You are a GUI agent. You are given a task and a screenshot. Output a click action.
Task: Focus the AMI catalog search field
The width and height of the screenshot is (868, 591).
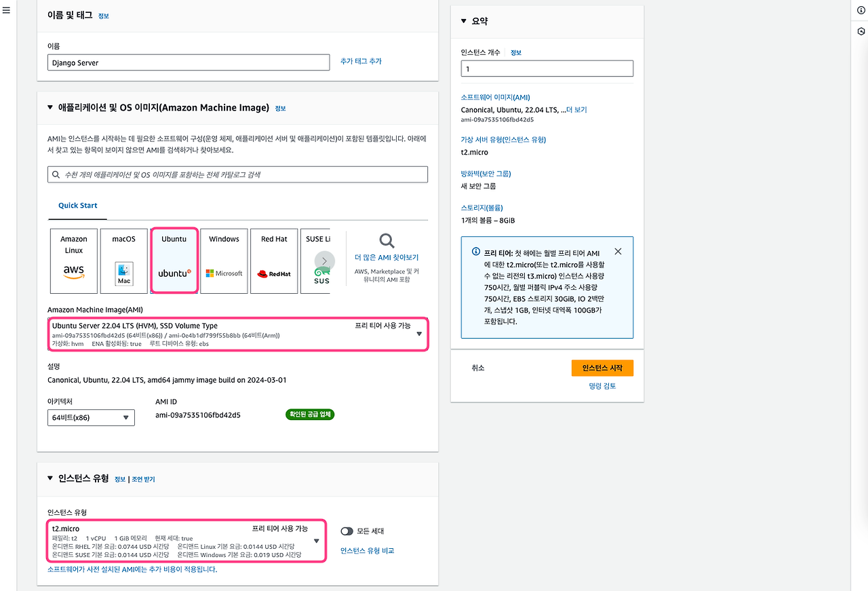tap(238, 174)
